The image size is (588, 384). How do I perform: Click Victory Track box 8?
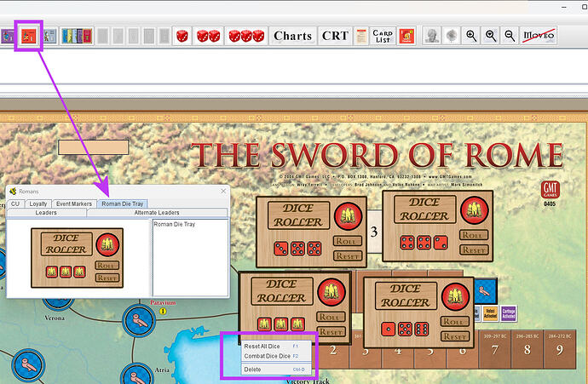(527, 350)
